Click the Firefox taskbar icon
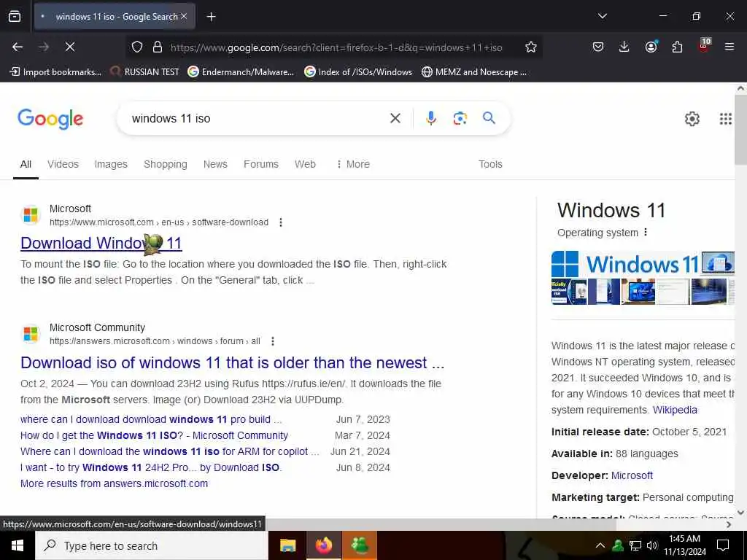The width and height of the screenshot is (747, 560). coord(323,545)
